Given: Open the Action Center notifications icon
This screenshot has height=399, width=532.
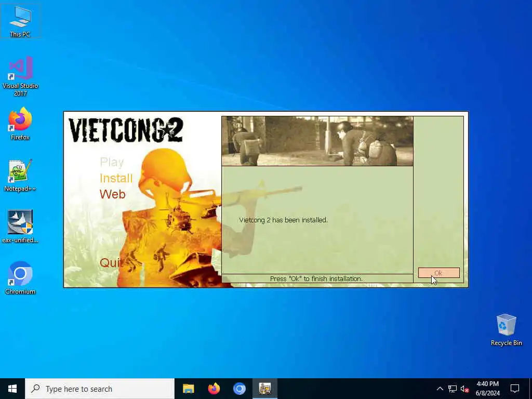Looking at the screenshot, I should click(515, 389).
